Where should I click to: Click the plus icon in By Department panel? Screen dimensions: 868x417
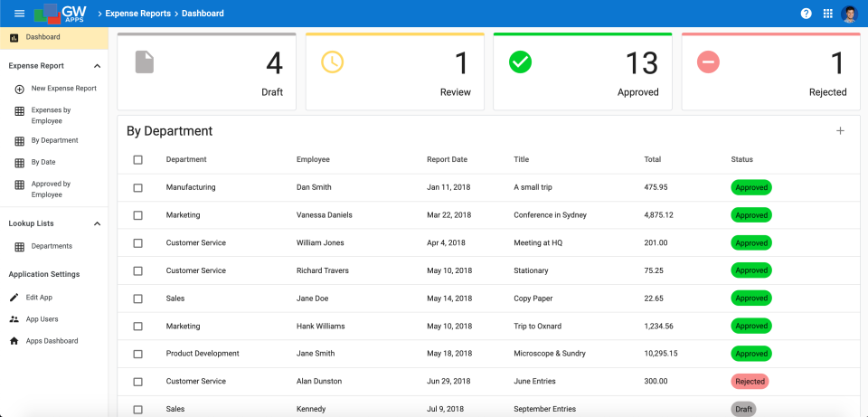coord(840,131)
